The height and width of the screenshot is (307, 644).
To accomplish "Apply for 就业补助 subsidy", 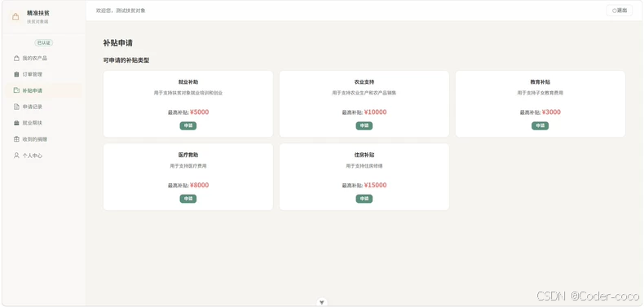I will click(x=188, y=125).
